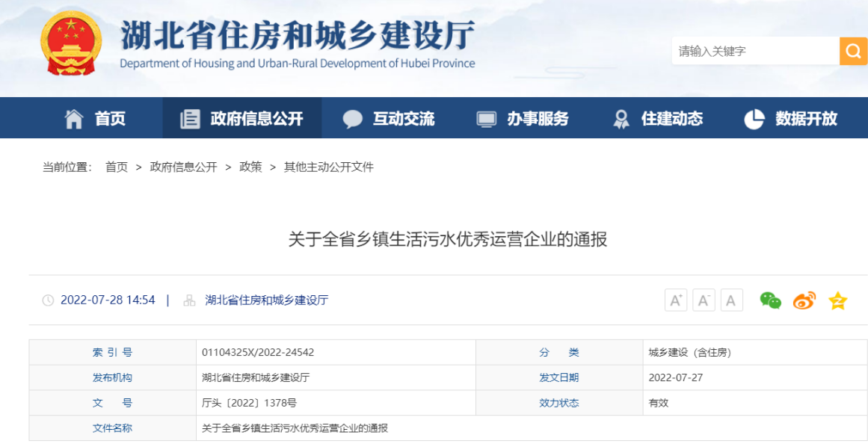Image resolution: width=868 pixels, height=444 pixels.
Task: Click the 索引号 label cell
Action: (112, 352)
